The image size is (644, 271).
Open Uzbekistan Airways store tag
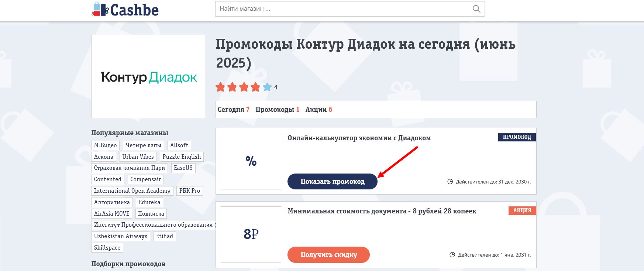[x=121, y=236]
